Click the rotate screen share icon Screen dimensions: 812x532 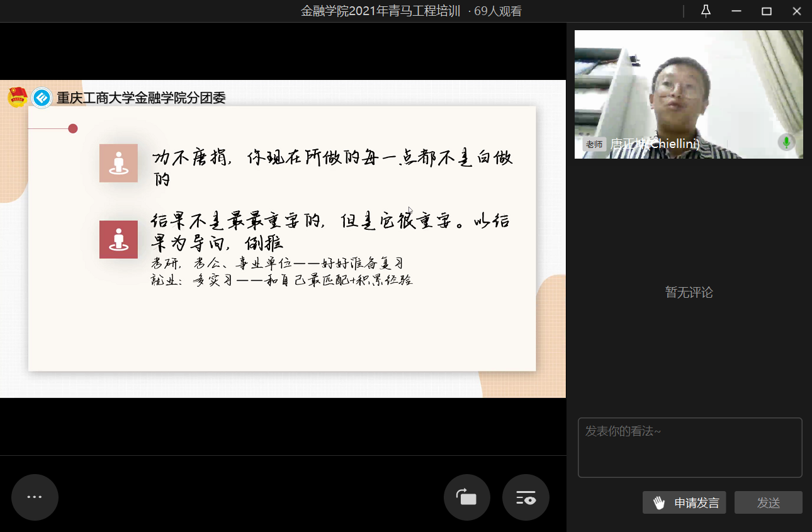[x=467, y=497]
